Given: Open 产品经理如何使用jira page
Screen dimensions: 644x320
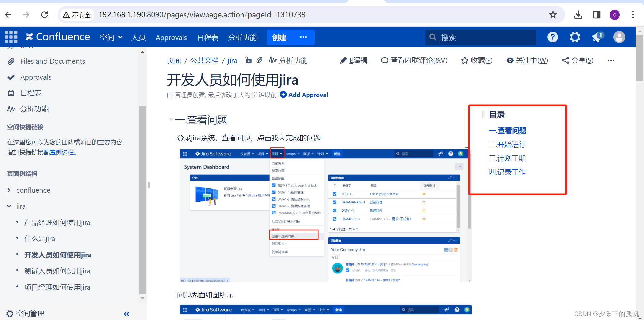Looking at the screenshot, I should [x=57, y=223].
